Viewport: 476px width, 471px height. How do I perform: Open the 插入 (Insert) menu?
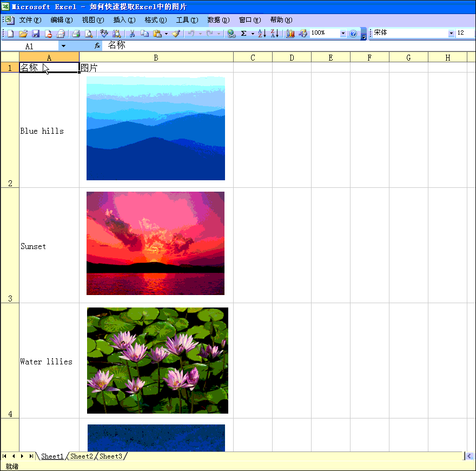tap(124, 20)
